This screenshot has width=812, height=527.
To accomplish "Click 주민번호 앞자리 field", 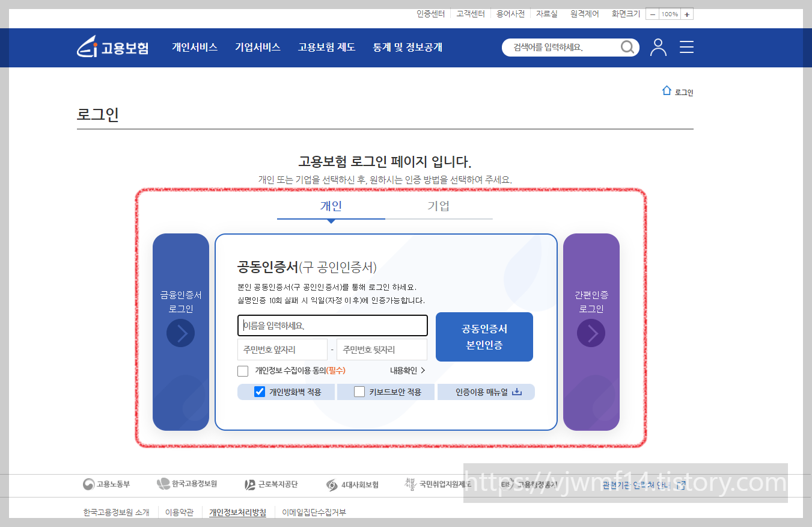I will pyautogui.click(x=282, y=350).
